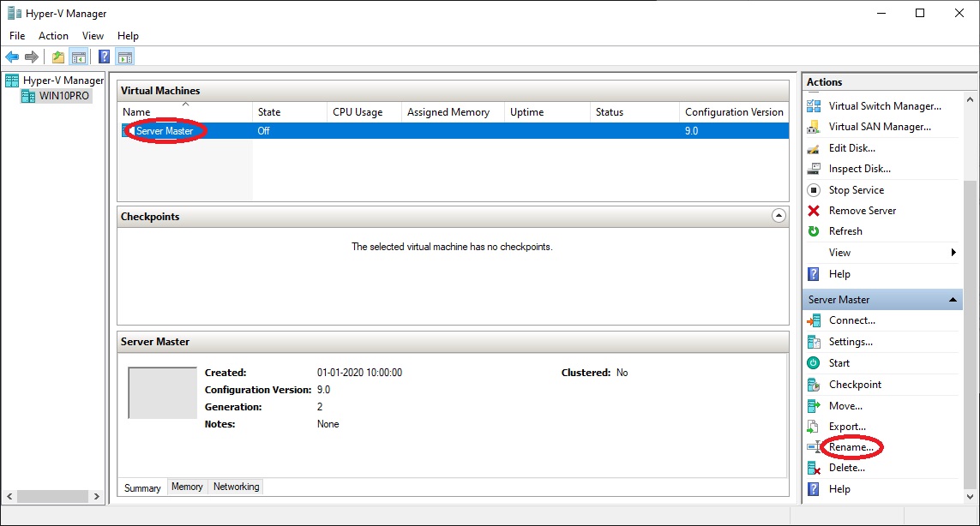Image resolution: width=980 pixels, height=526 pixels.
Task: Switch to the Networking tab
Action: 237,487
